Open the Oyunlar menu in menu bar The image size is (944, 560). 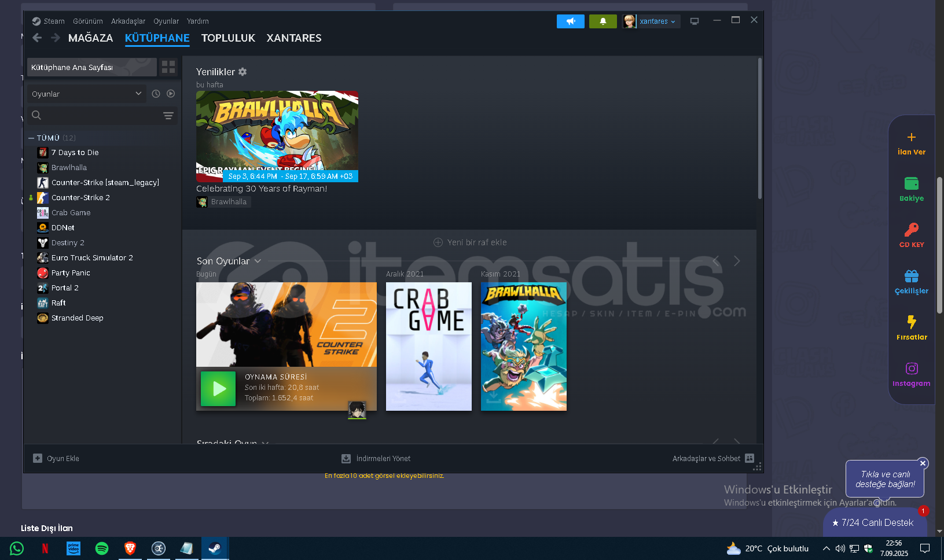(166, 21)
